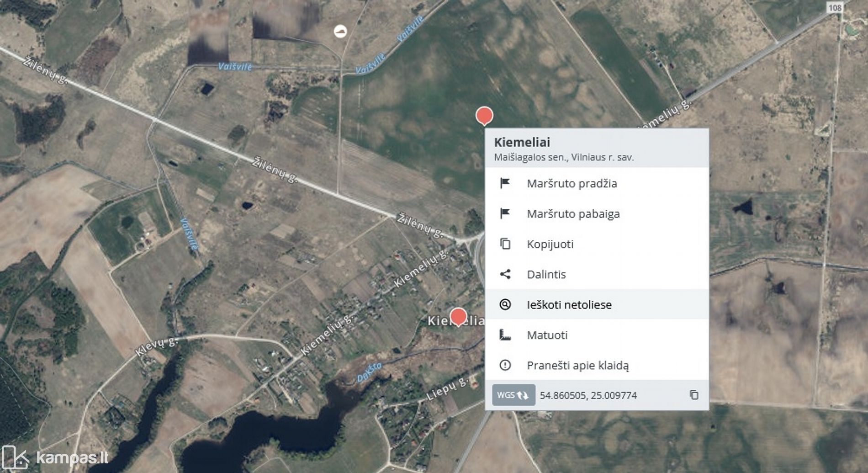Click the red map pin above Kiemeliai popup

484,116
